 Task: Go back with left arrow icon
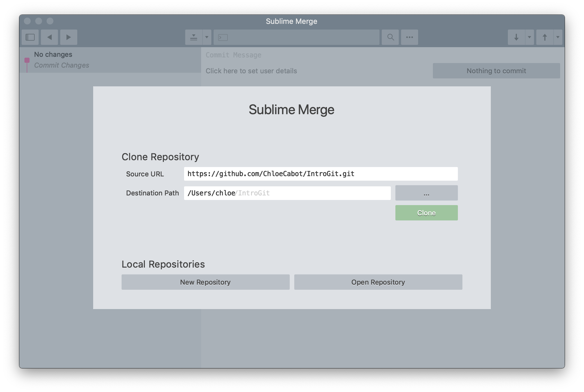click(49, 37)
